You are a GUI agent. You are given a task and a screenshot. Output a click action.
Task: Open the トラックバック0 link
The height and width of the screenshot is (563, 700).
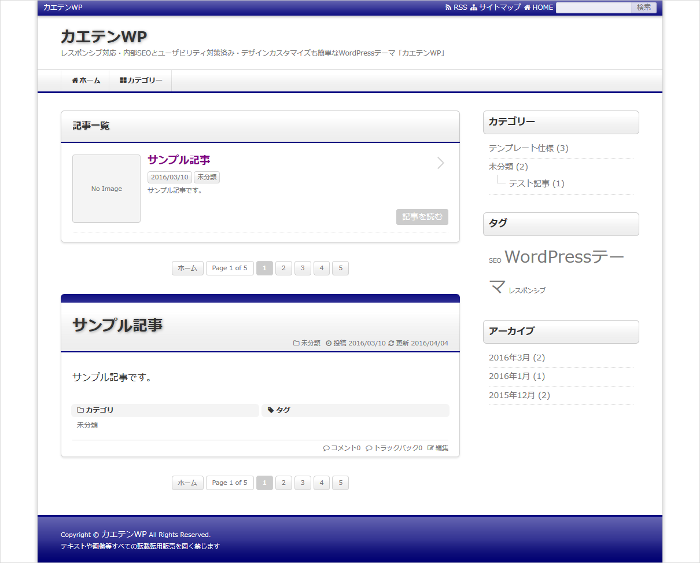(x=398, y=448)
